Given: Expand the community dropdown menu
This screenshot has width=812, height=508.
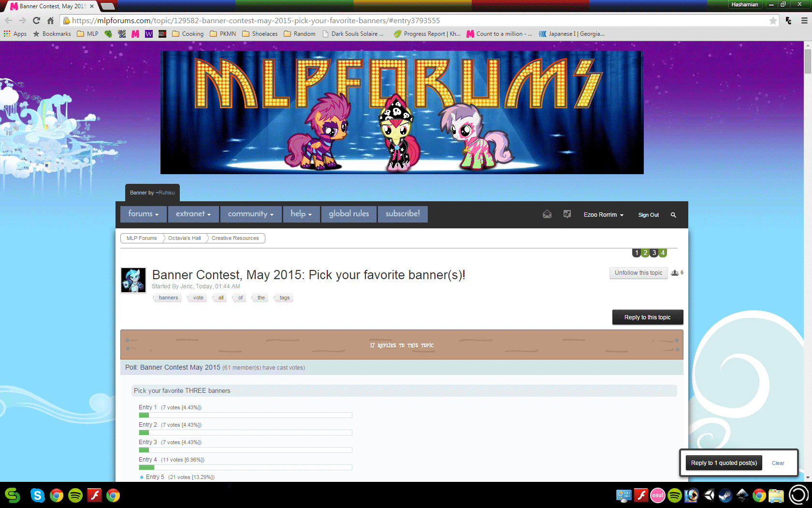Looking at the screenshot, I should pos(251,214).
